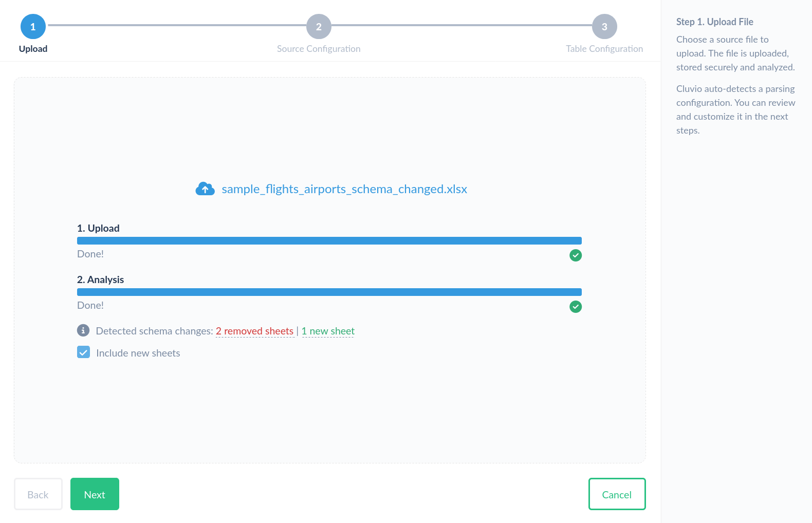The height and width of the screenshot is (523, 812).
Task: Expand the 1 new sheet details
Action: click(328, 331)
